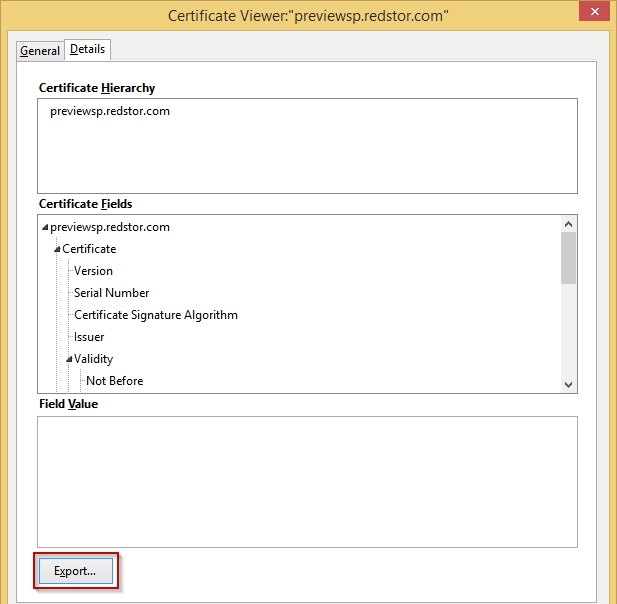This screenshot has width=617, height=604.
Task: Select the Not Before field
Action: pyautogui.click(x=115, y=381)
